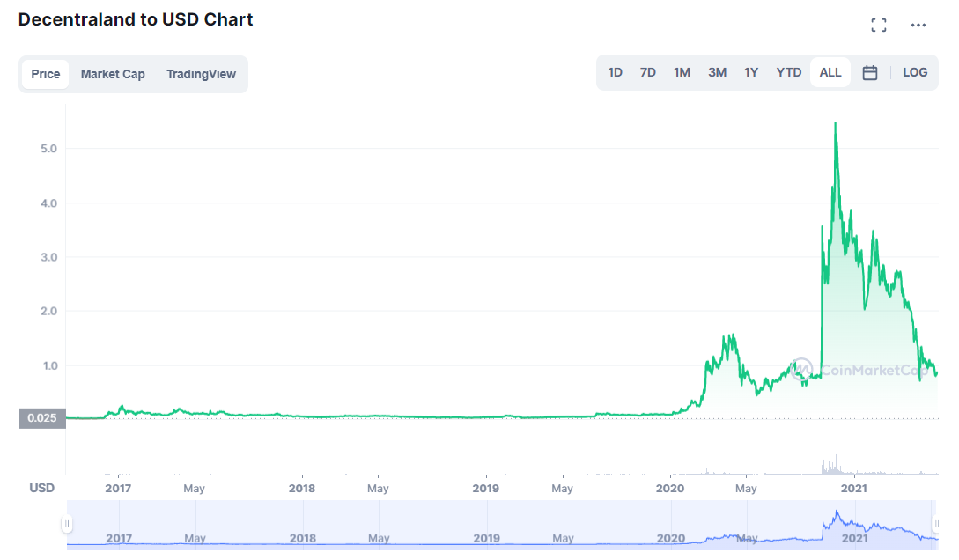The width and height of the screenshot is (959, 560).
Task: Set chart range to YTD
Action: tap(789, 73)
